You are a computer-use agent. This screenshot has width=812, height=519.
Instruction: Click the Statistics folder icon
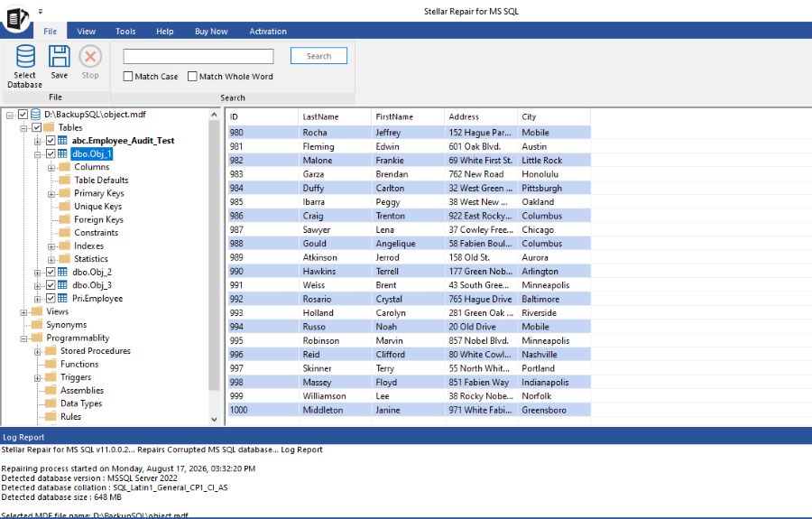click(x=65, y=258)
